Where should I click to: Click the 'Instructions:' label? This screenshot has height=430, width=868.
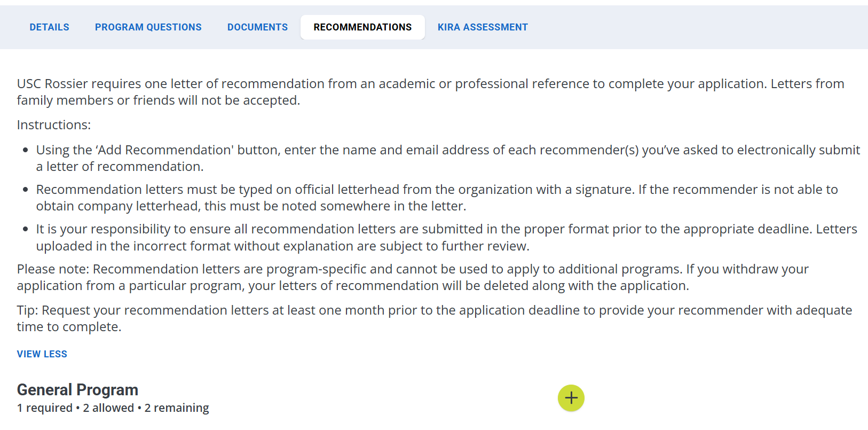point(54,125)
